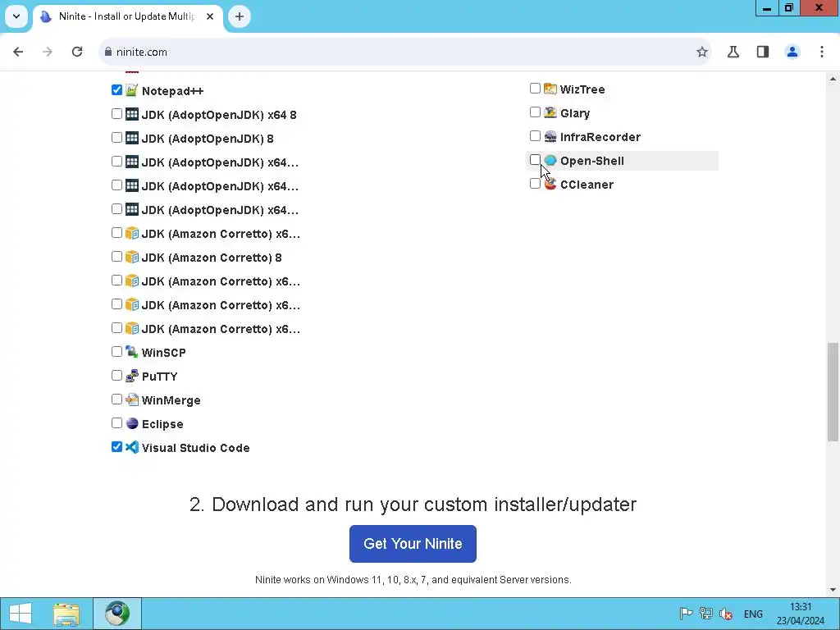Click the Visual Studio Code label
This screenshot has width=840, height=630.
(195, 448)
